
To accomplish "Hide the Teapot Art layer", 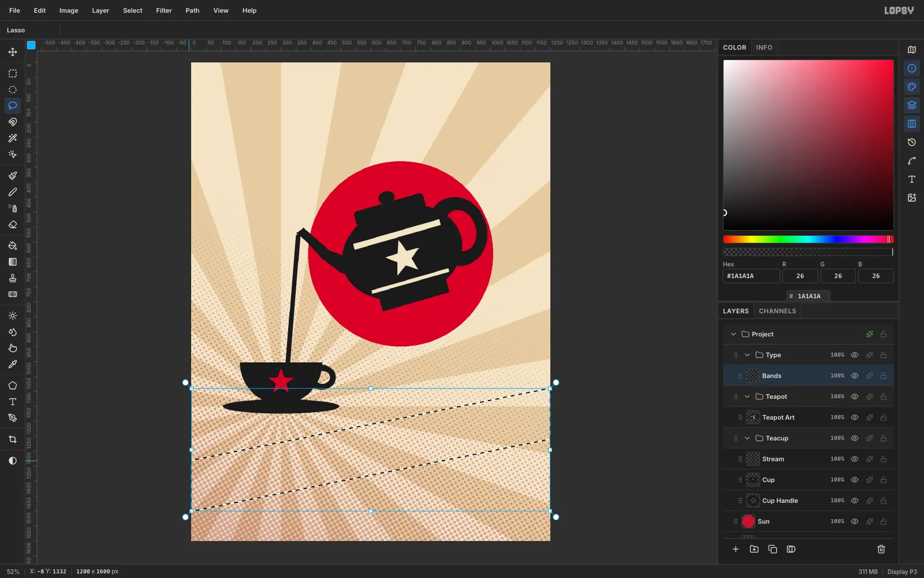I will pos(855,417).
